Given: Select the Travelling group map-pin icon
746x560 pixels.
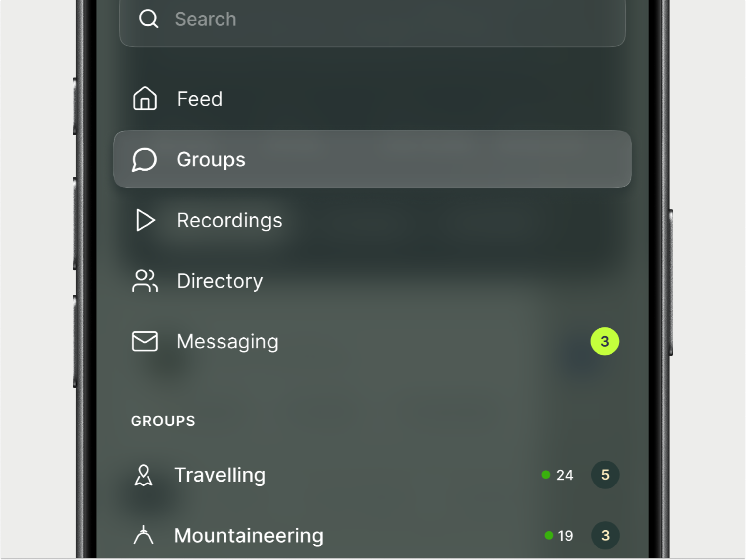Looking at the screenshot, I should (x=144, y=475).
